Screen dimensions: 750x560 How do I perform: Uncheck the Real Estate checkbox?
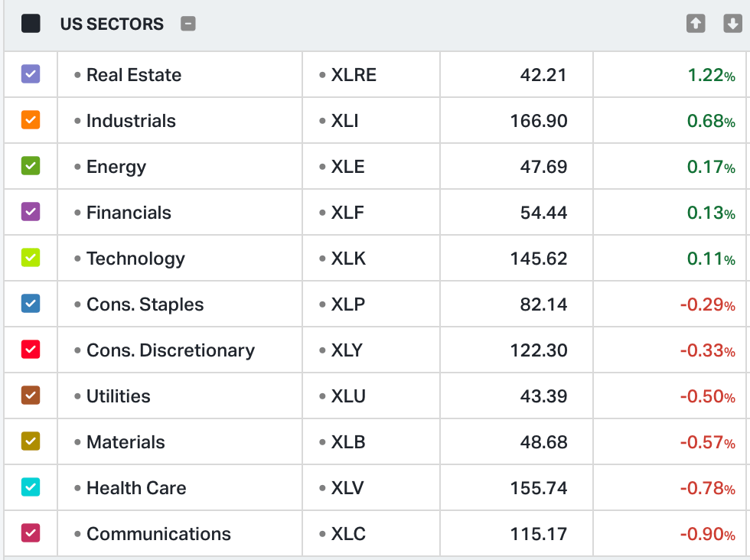(x=31, y=74)
